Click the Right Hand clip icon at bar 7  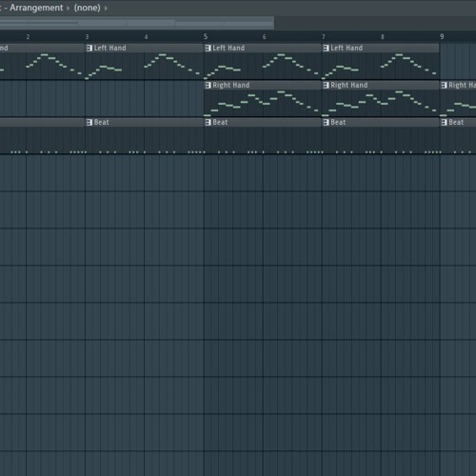click(x=327, y=86)
